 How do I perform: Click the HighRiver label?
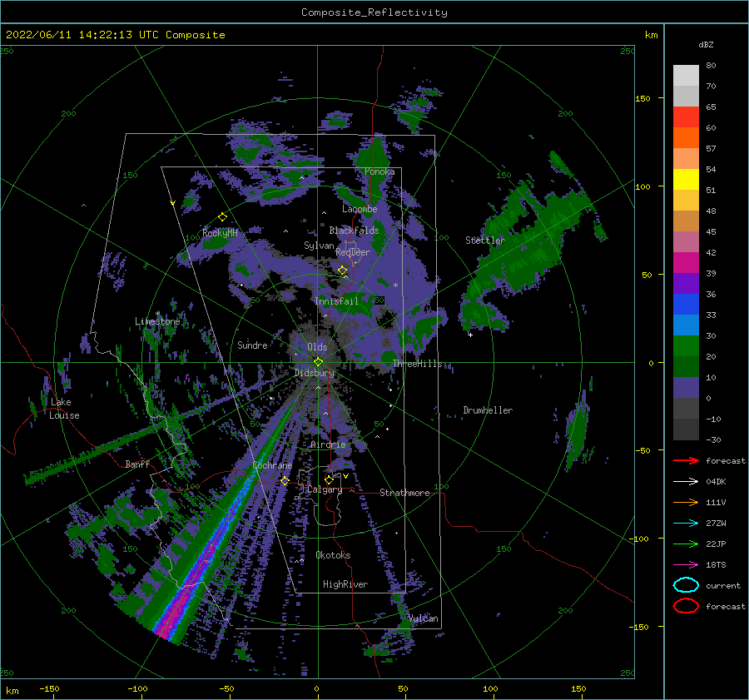[345, 584]
